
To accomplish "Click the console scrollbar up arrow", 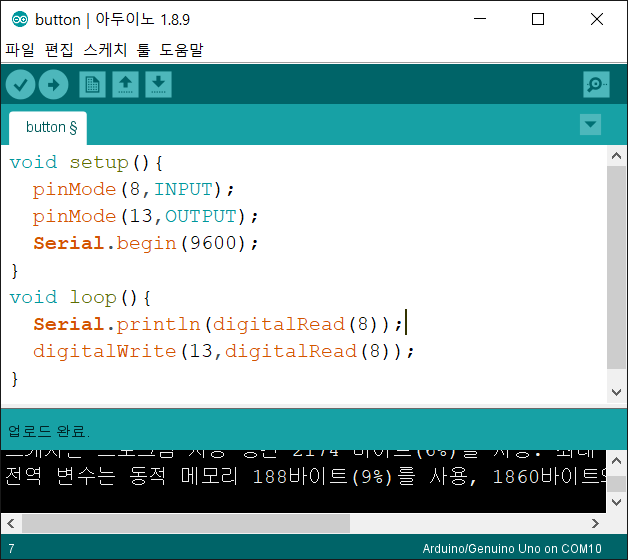I will 617,461.
